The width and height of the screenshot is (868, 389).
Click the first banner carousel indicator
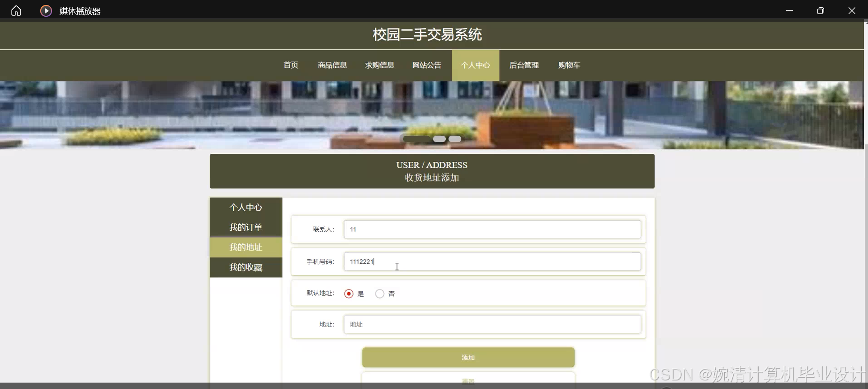(x=416, y=139)
